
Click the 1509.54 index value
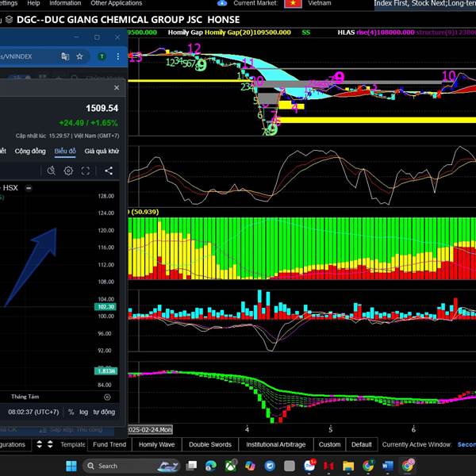102,109
